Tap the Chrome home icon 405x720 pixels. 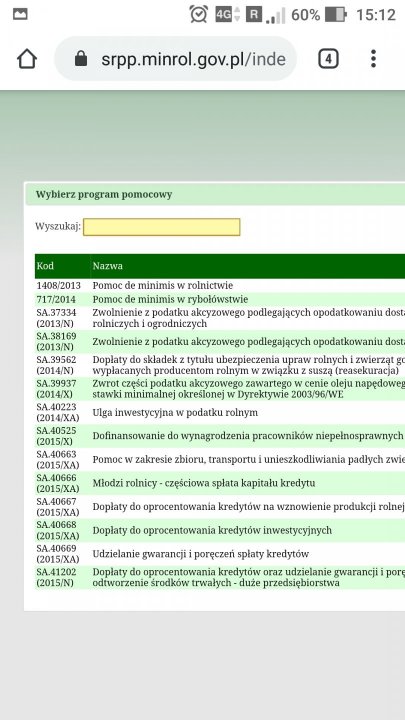point(27,59)
